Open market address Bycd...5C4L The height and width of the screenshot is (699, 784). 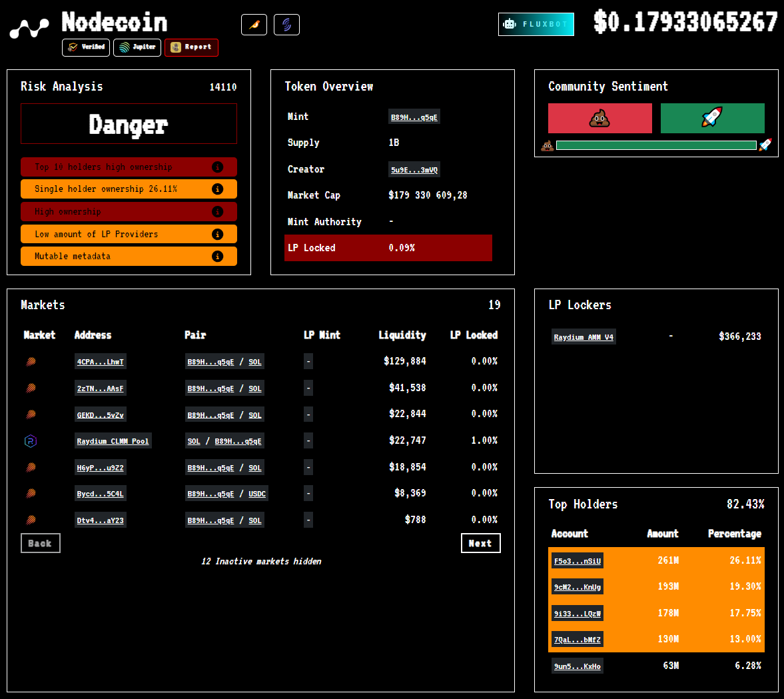100,494
